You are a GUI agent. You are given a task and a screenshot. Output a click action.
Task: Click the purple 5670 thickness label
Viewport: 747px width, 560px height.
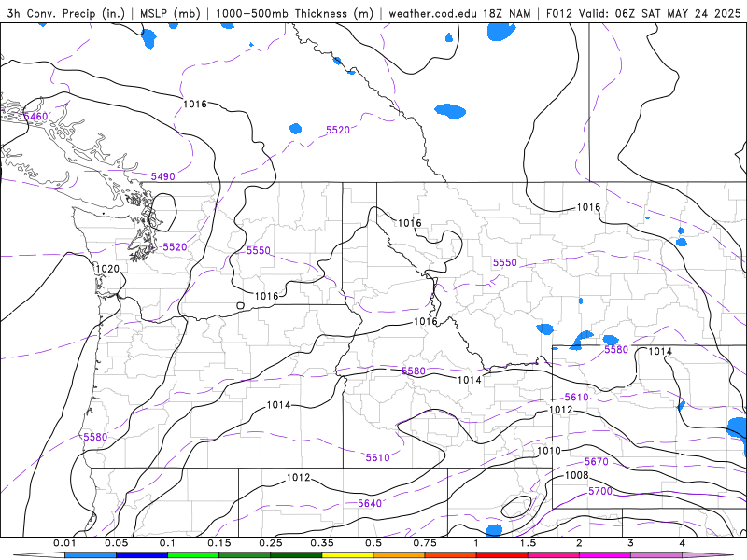(597, 461)
